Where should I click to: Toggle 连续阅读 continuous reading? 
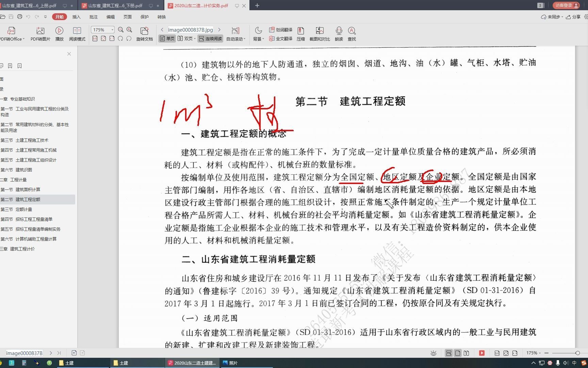point(210,39)
